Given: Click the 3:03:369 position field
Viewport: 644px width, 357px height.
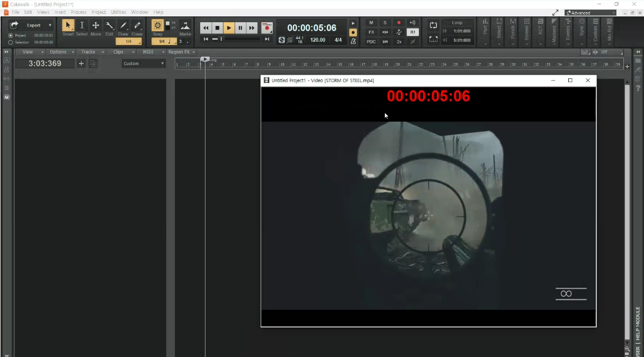Looking at the screenshot, I should point(45,64).
